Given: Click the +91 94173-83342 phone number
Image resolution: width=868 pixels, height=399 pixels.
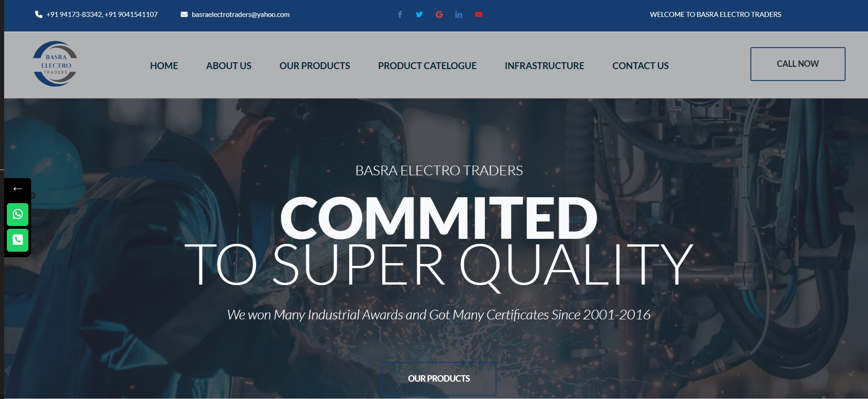Looking at the screenshot, I should point(75,15).
